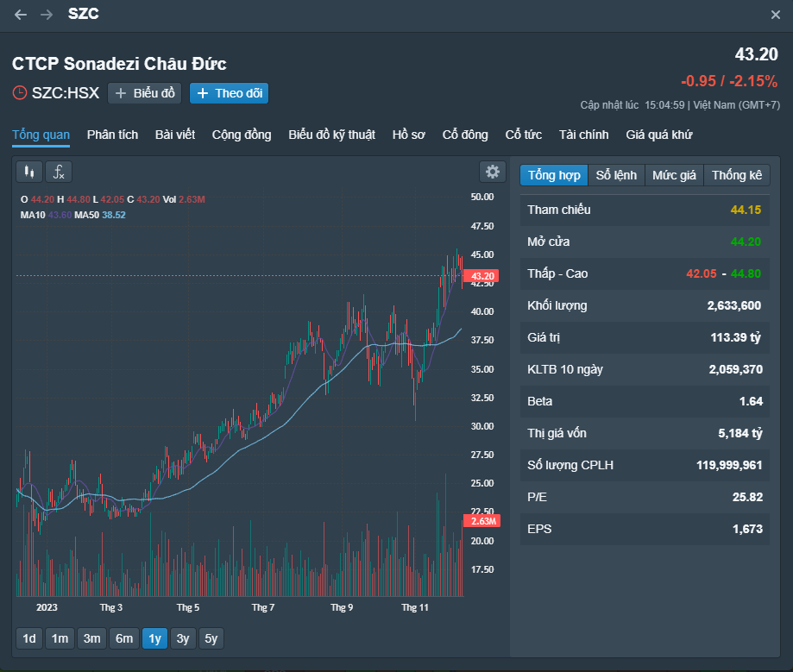Open Thống kê panel tab
The image size is (793, 672).
pyautogui.click(x=736, y=175)
